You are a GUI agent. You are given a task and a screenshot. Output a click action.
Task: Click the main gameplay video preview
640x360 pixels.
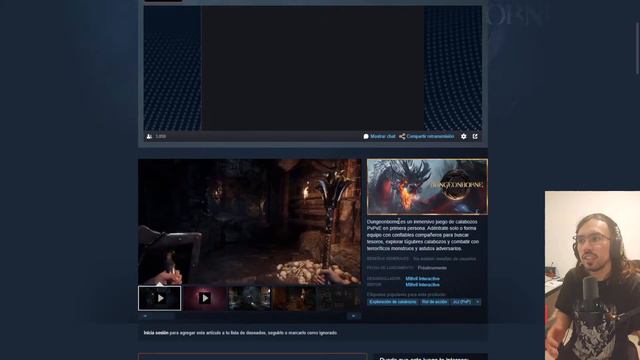[249, 222]
